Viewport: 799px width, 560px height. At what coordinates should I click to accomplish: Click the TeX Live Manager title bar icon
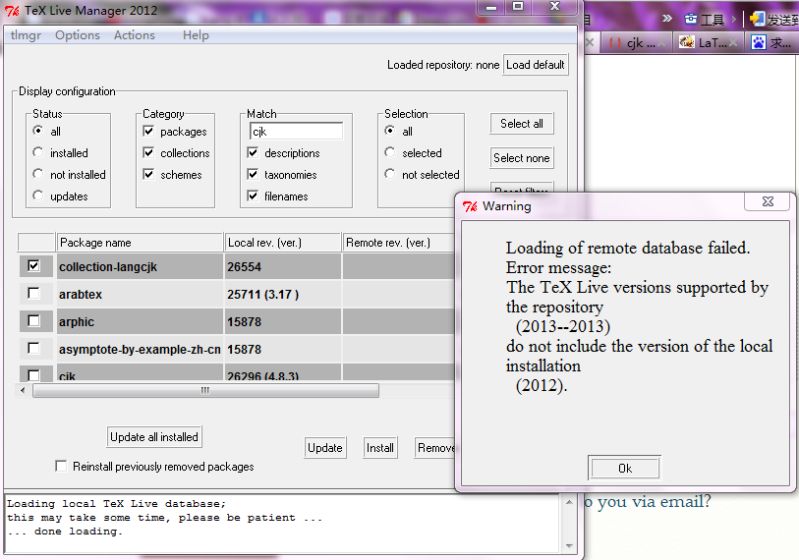point(12,10)
